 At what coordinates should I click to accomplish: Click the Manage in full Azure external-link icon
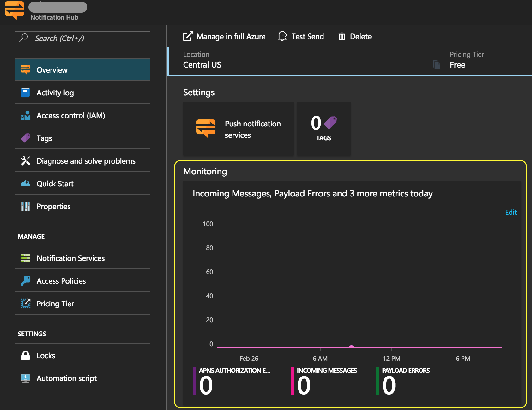pyautogui.click(x=188, y=36)
